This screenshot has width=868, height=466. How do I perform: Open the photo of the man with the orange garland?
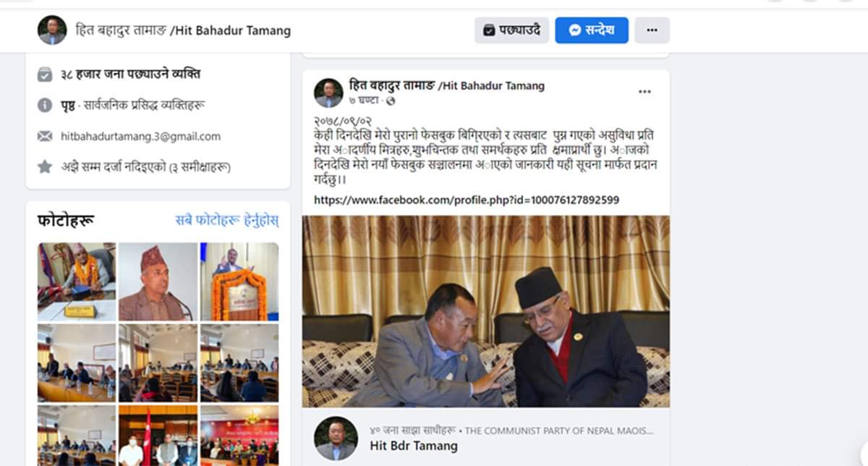tap(77, 281)
